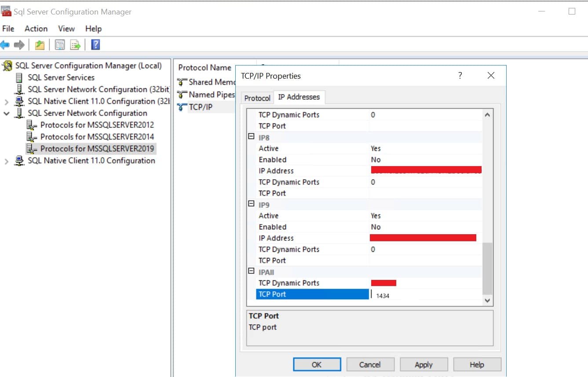Viewport: 588px width, 377px height.
Task: Click the OK button
Action: (317, 365)
